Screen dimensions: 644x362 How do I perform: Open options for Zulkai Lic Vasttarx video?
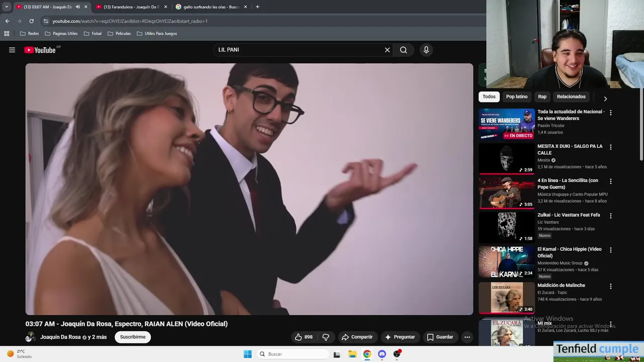611,216
